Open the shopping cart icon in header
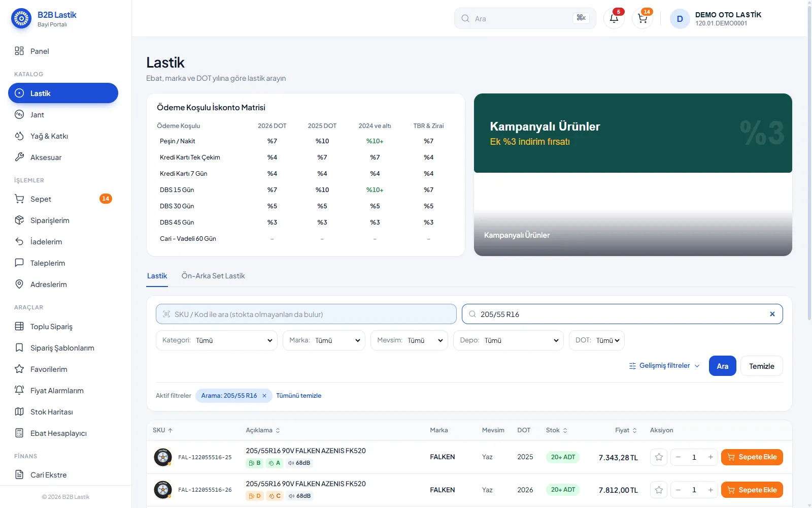Viewport: 812px width, 508px height. (642, 18)
